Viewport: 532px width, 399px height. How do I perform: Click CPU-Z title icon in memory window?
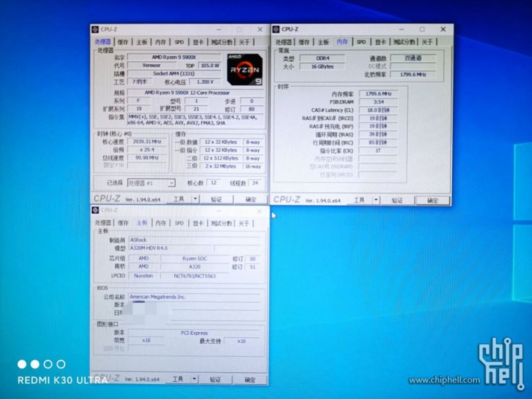tap(277, 29)
